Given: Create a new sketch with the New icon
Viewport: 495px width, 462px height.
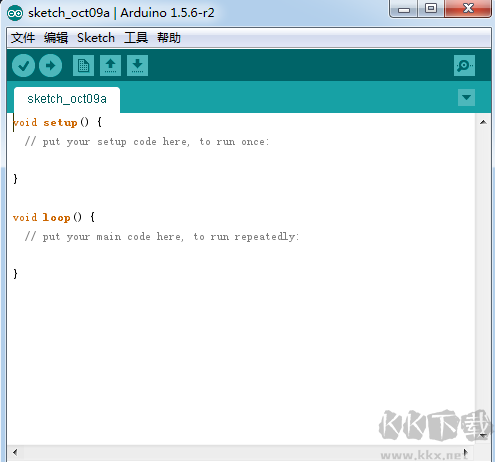Looking at the screenshot, I should pyautogui.click(x=83, y=65).
